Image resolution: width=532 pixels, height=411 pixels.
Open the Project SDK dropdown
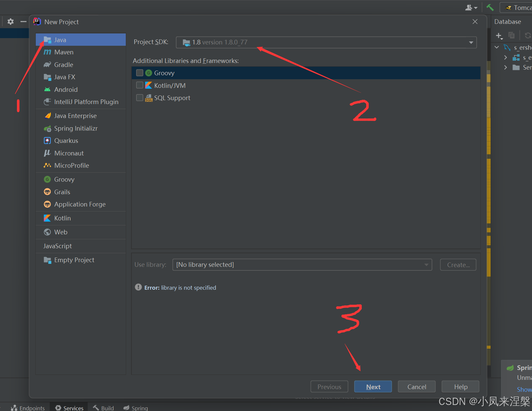pos(326,42)
